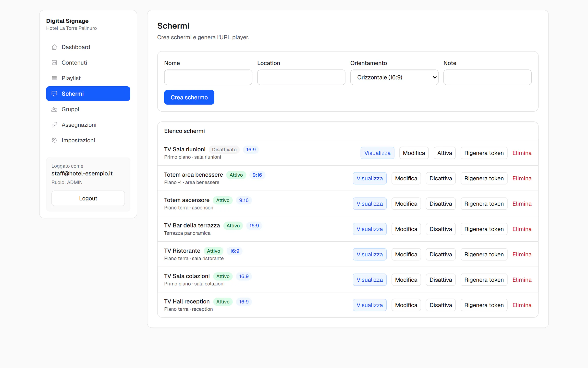This screenshot has height=368, width=588.
Task: Disattiva the TV Ristorante screen
Action: [441, 254]
